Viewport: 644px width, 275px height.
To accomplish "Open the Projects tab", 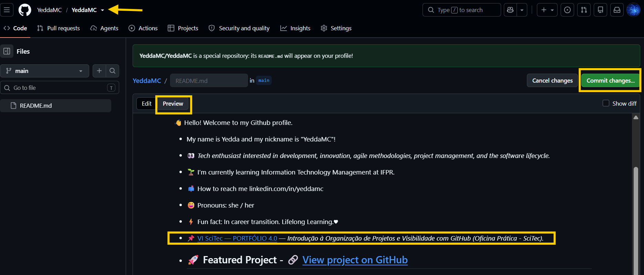I will [183, 28].
